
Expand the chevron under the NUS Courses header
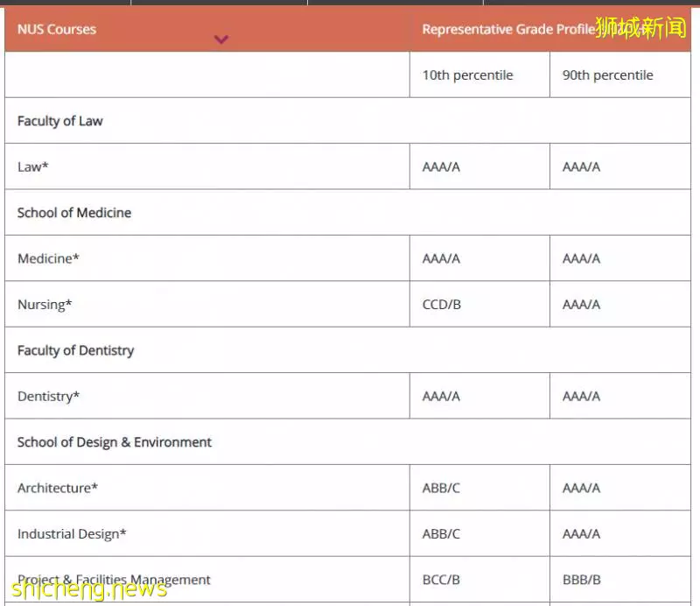[x=221, y=39]
